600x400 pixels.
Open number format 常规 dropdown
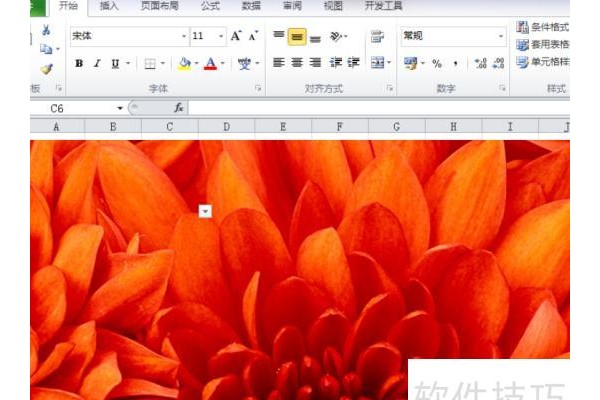501,36
